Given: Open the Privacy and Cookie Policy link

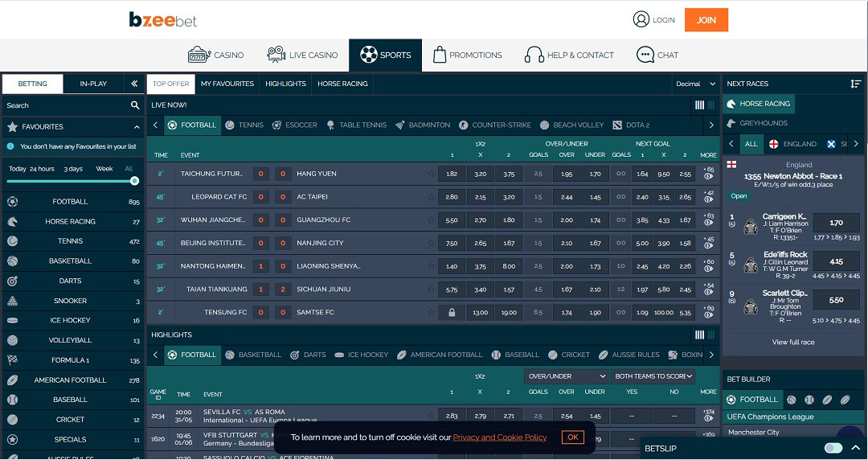Looking at the screenshot, I should point(499,437).
